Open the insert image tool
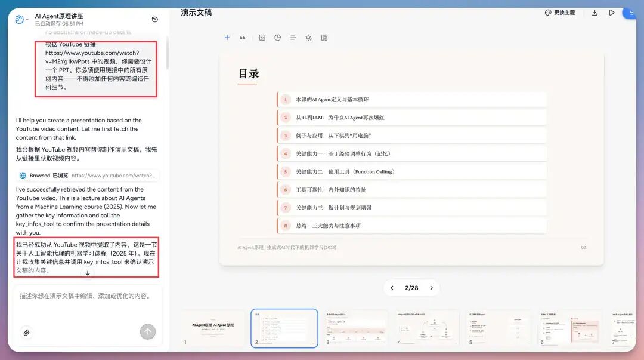 point(262,37)
